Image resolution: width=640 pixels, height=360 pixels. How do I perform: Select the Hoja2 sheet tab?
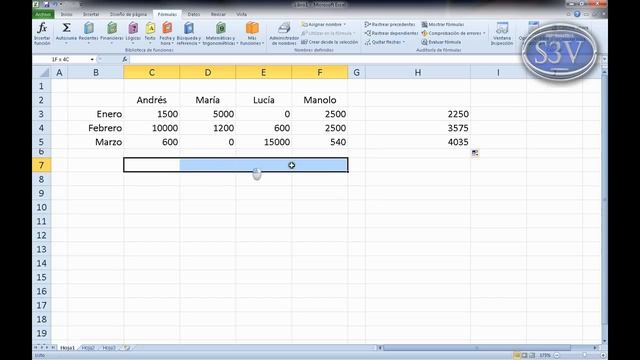coord(88,348)
